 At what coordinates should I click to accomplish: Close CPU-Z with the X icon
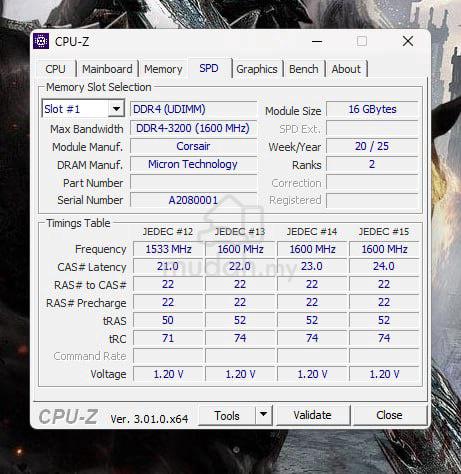point(408,41)
